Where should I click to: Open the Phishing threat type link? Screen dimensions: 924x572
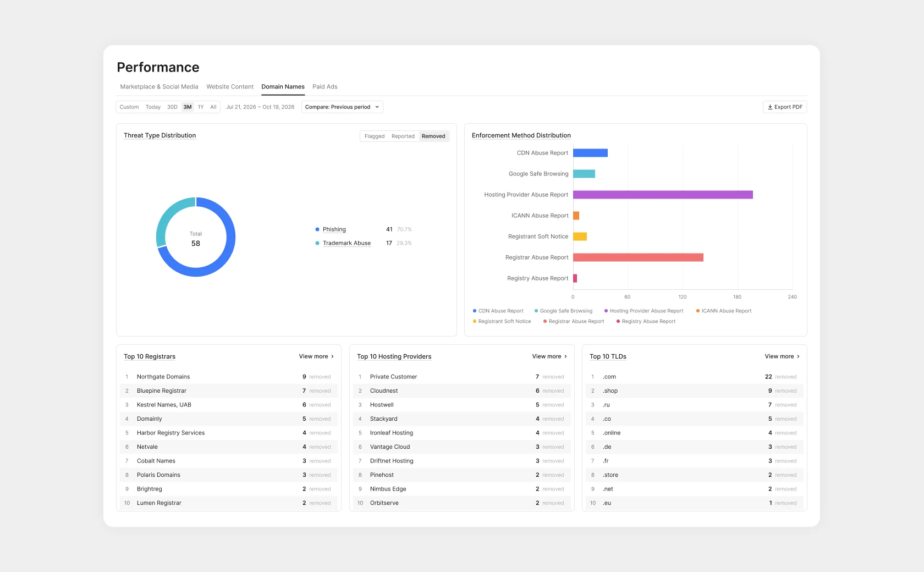[x=334, y=229]
